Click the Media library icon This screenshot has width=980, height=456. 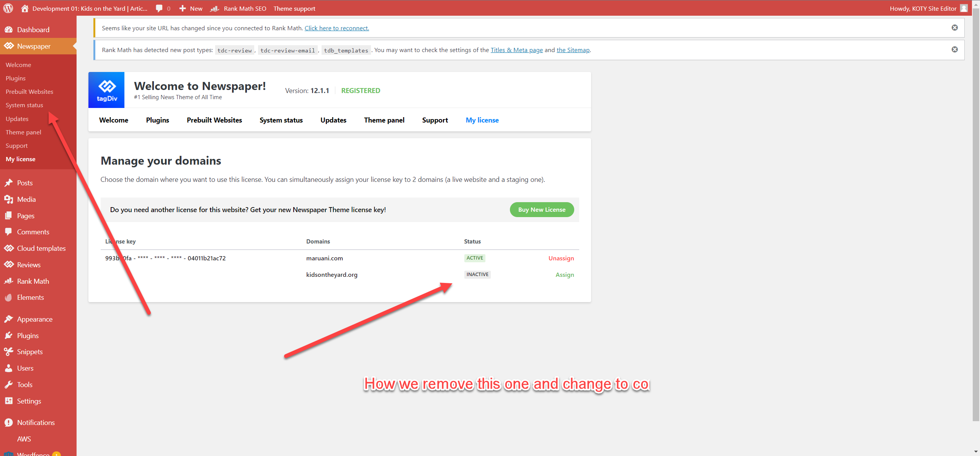point(9,199)
